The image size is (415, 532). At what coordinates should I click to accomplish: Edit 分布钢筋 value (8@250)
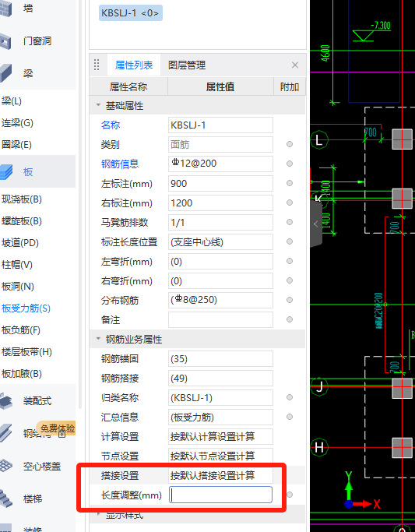click(220, 300)
